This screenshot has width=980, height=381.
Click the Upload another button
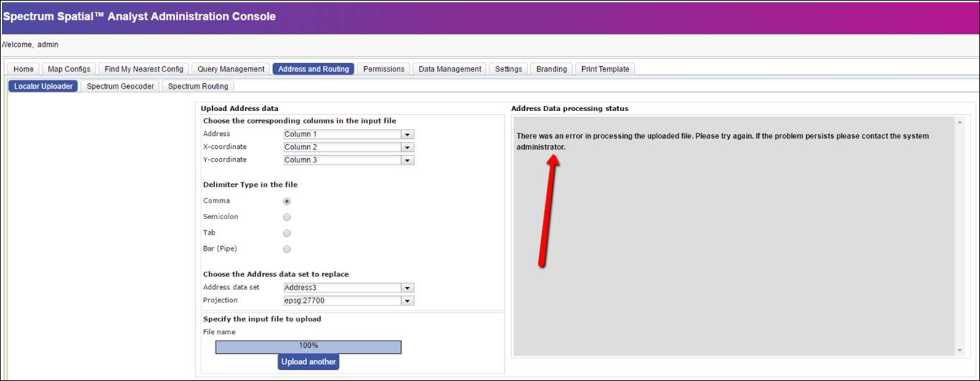point(309,362)
